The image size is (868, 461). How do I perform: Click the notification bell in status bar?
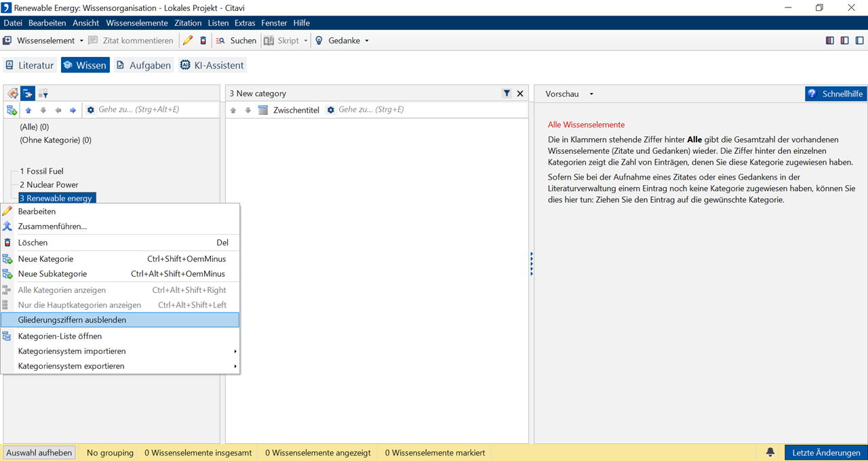click(770, 452)
